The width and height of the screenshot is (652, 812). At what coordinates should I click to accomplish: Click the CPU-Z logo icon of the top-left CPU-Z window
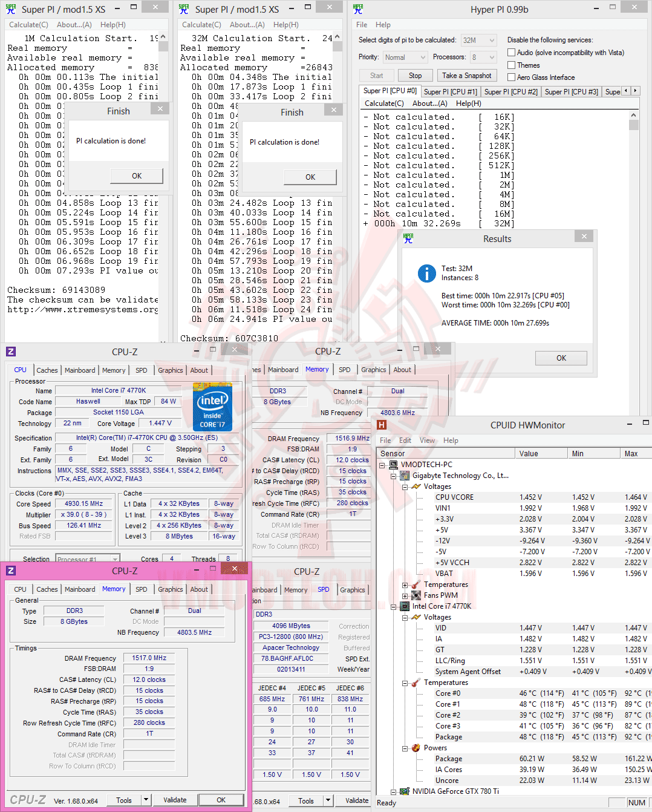coord(11,352)
